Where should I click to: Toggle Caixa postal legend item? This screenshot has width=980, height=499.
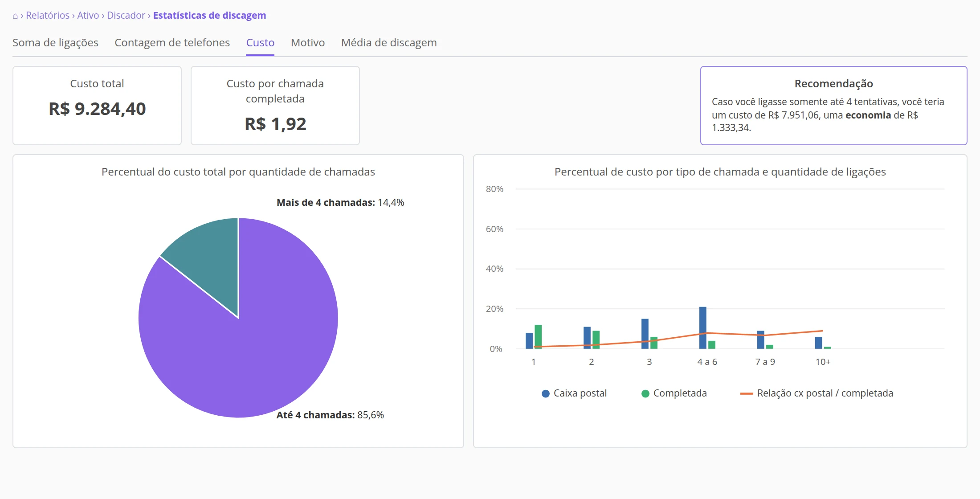coord(574,393)
